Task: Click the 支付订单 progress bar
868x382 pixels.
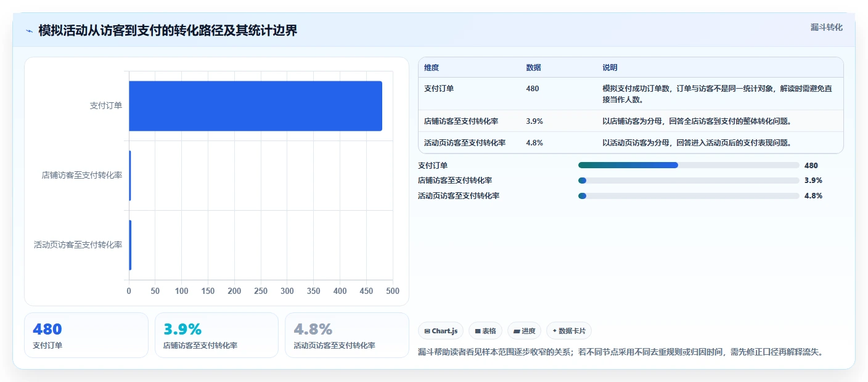Action: pos(689,165)
